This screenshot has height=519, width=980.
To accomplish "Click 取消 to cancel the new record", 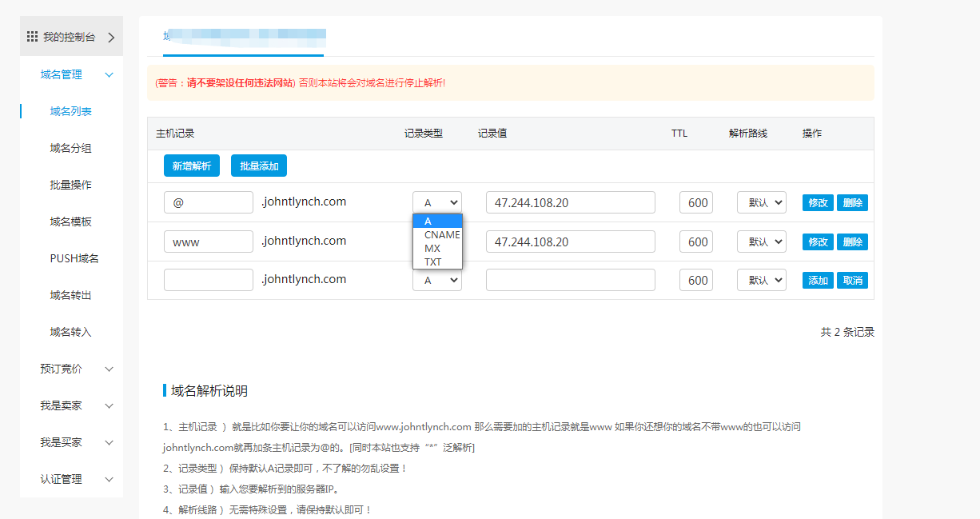I will tap(852, 281).
